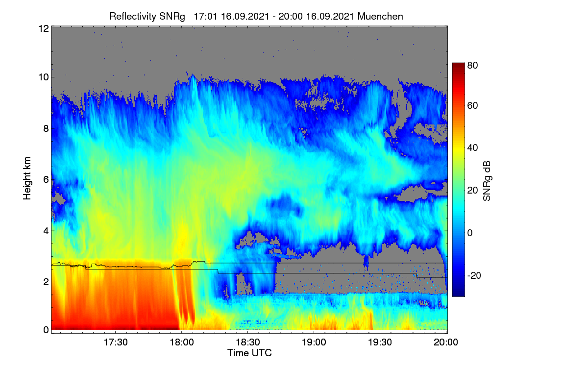This screenshot has height=392, width=588.
Task: Click the 17:30 time axis tick label
Action: [x=115, y=342]
